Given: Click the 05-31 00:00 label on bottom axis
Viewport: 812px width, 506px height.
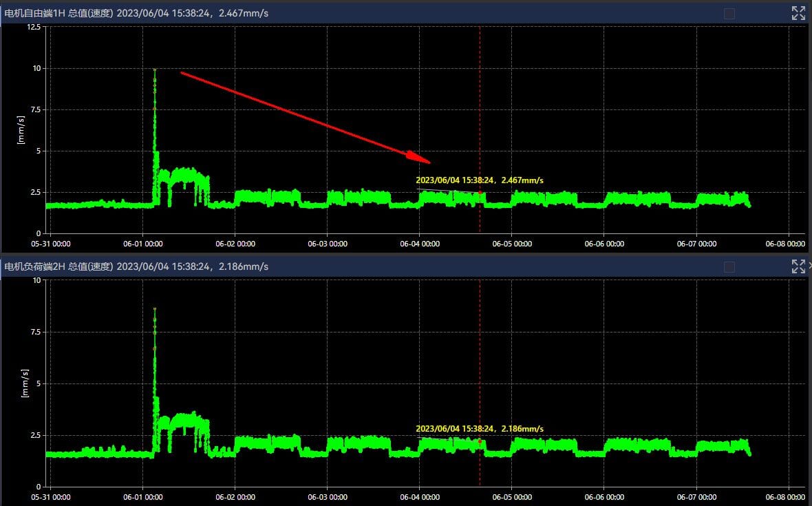Looking at the screenshot, I should click(51, 494).
